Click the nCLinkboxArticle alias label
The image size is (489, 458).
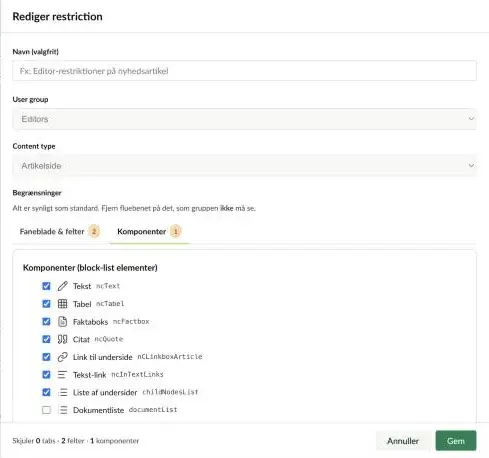170,357
